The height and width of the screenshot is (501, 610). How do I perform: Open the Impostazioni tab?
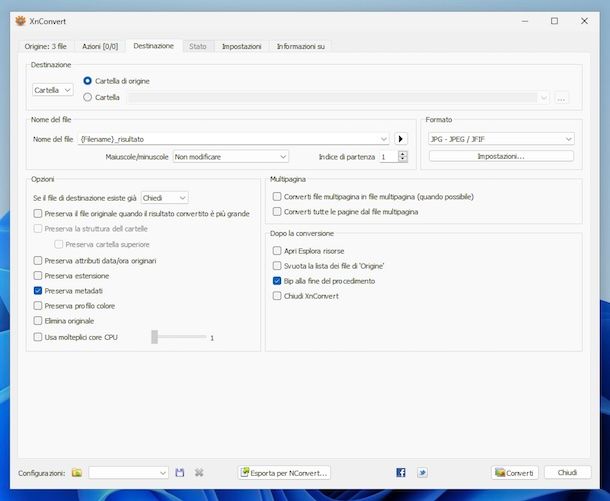[x=242, y=46]
